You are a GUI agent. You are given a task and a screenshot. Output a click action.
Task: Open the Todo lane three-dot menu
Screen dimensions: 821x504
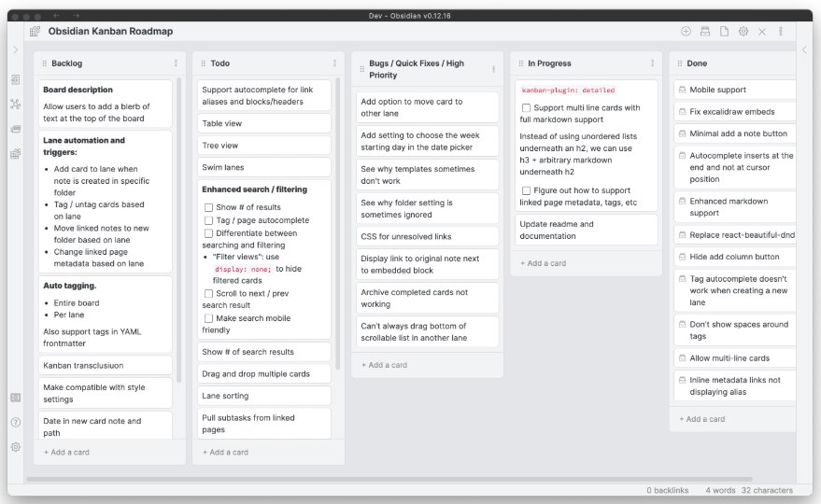click(x=334, y=63)
